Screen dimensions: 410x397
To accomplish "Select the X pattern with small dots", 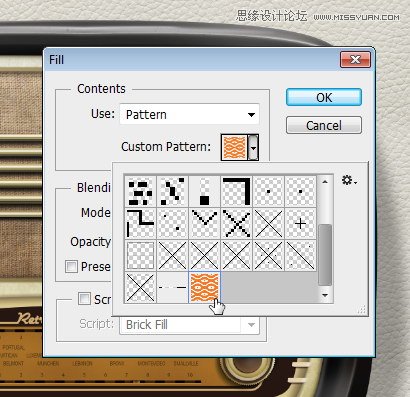I will click(x=269, y=255).
